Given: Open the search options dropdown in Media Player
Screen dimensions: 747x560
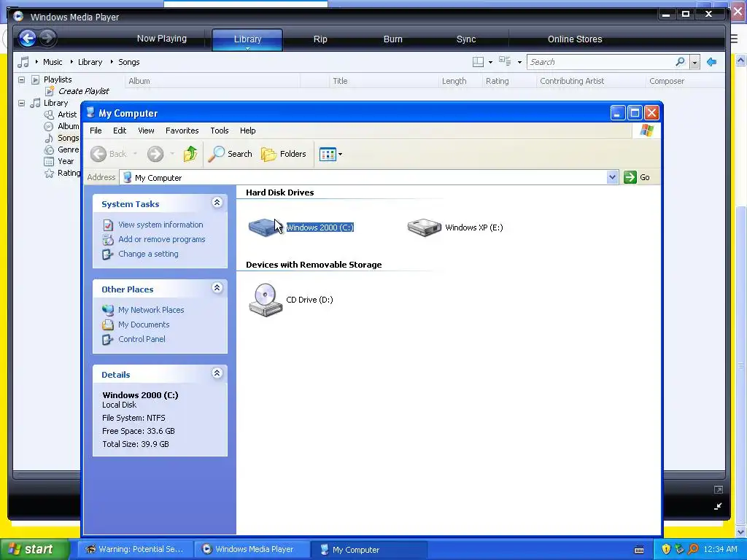Looking at the screenshot, I should (x=694, y=63).
